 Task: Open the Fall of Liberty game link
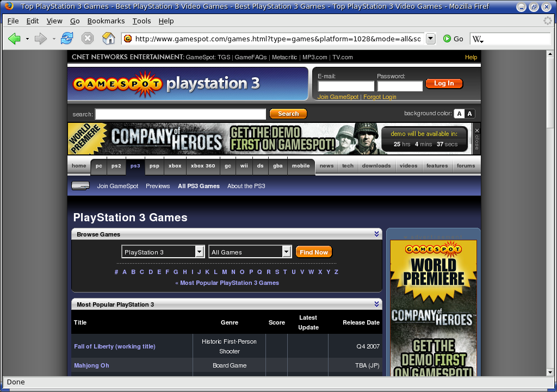(115, 346)
